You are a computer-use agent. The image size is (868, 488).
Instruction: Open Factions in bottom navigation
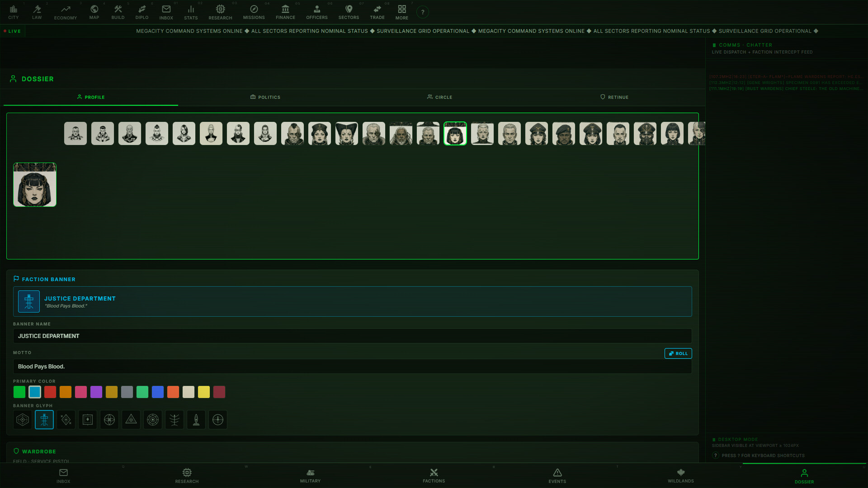[434, 476]
